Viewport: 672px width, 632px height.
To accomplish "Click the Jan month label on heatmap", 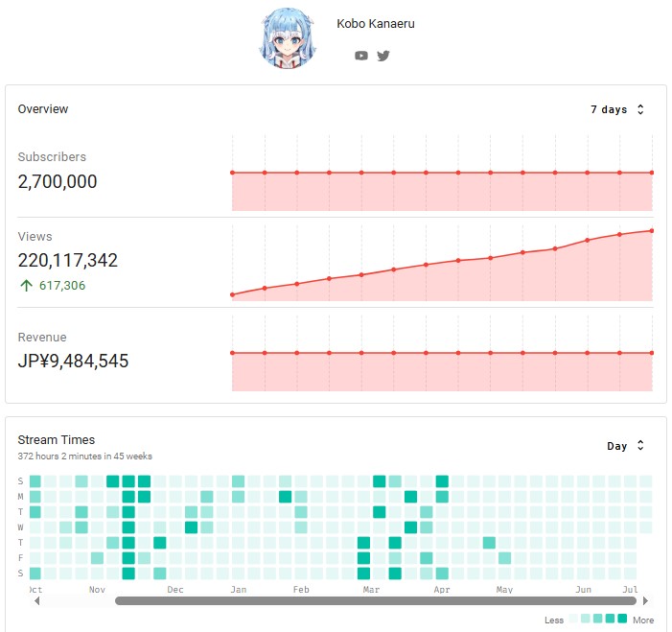I will coord(239,590).
